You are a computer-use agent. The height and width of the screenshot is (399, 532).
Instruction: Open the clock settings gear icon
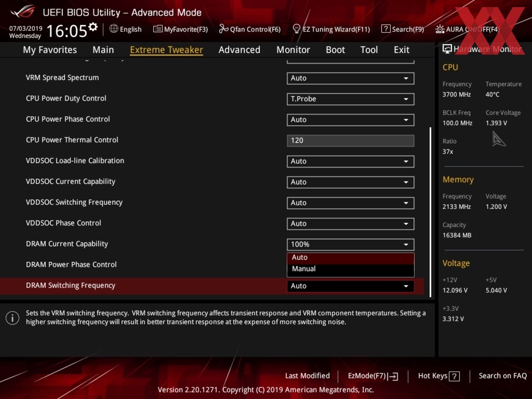click(93, 27)
